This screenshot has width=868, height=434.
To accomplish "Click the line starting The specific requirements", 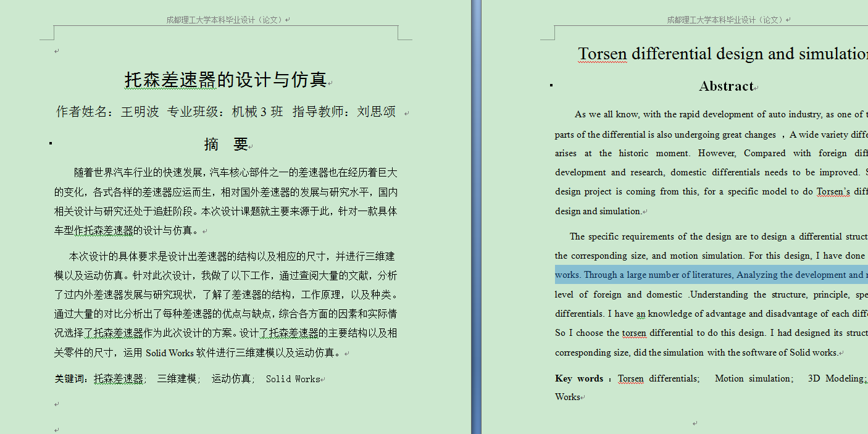I will (719, 236).
